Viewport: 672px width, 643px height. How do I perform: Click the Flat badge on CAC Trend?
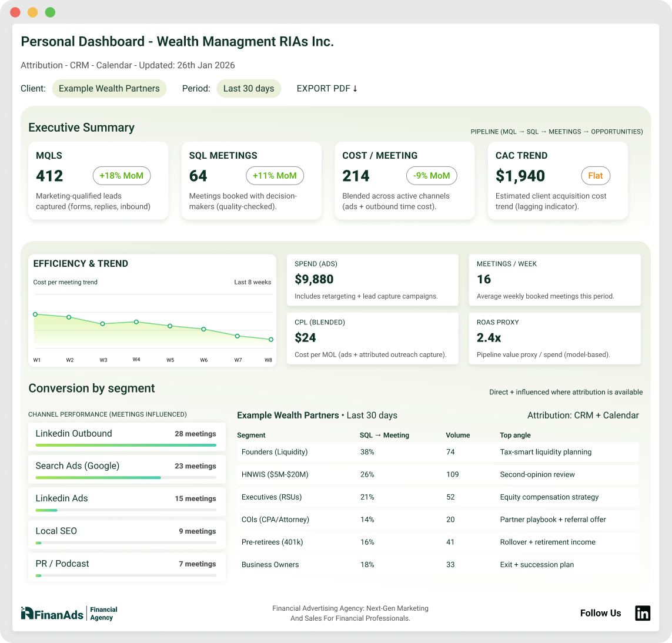(x=596, y=176)
